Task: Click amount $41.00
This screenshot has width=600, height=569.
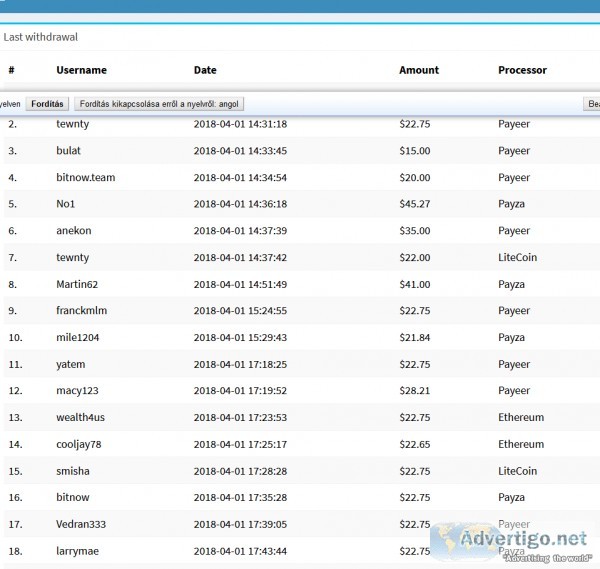Action: pyautogui.click(x=415, y=284)
